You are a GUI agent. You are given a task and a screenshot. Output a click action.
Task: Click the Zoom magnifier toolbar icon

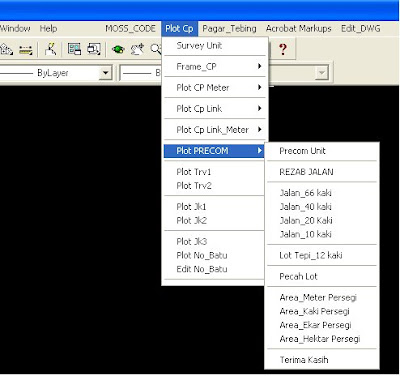coord(156,50)
